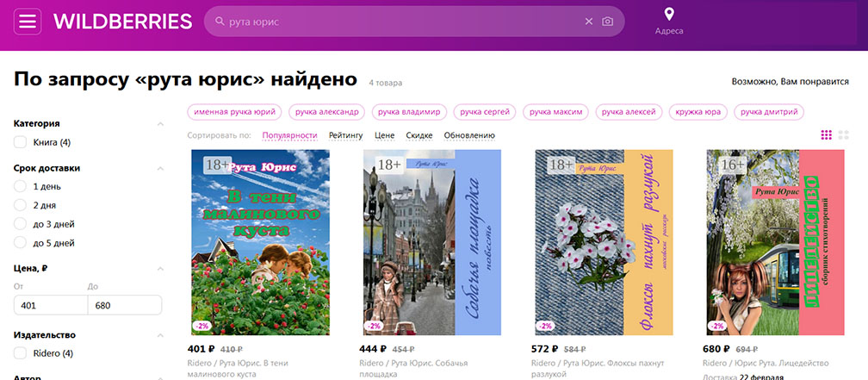
Task: Open title Ridero / Юрис Рута. Лицедейство
Action: (766, 364)
